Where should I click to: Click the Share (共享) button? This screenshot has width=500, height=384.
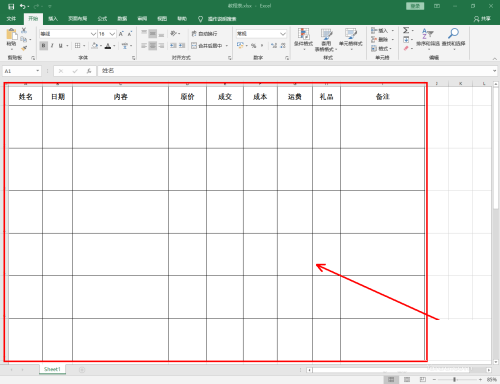(x=482, y=19)
